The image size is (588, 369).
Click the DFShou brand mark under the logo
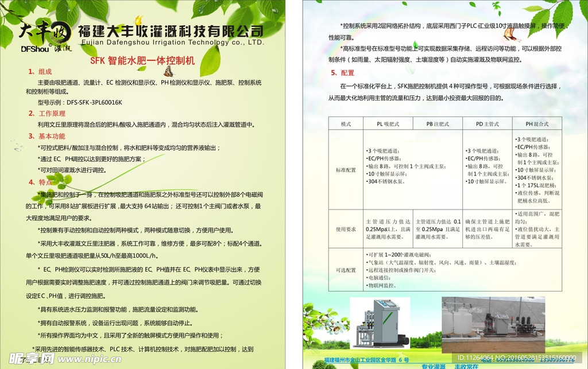click(35, 49)
